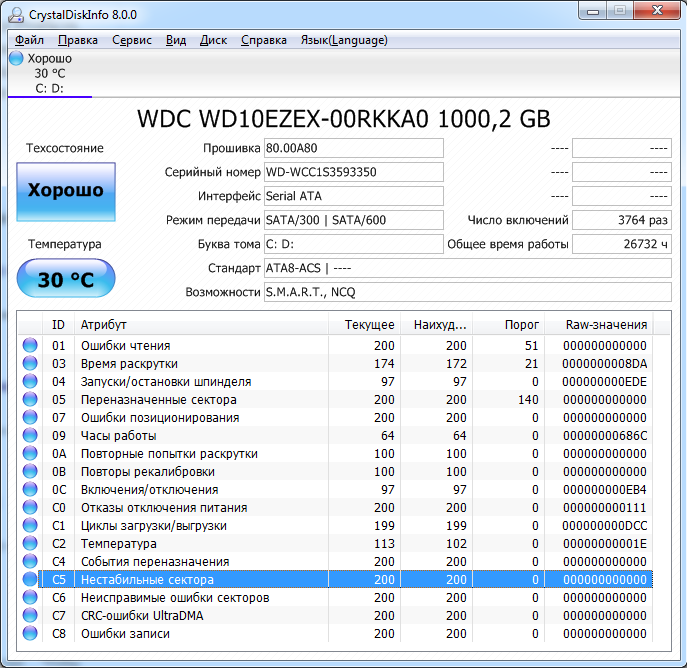Viewport: 687px width, 668px height.
Task: Click status icon for C1 Циклы загрузки/выгрузки
Action: pos(30,525)
